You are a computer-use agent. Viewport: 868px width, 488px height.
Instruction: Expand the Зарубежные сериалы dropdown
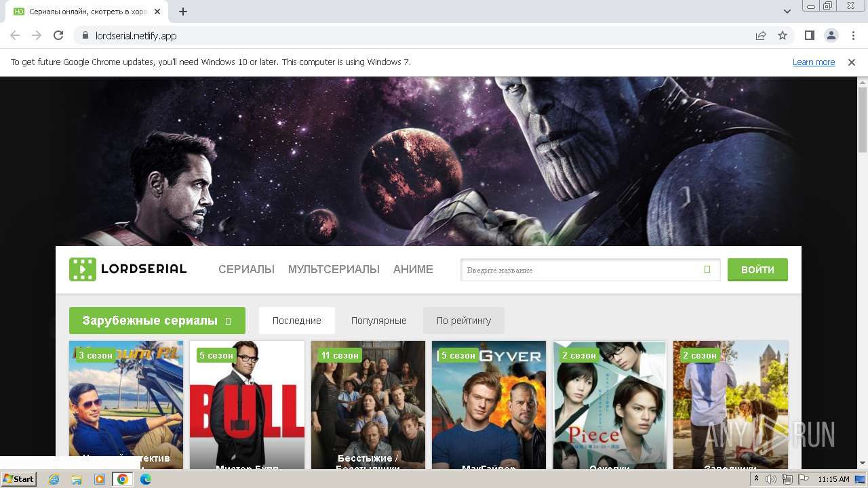point(157,321)
